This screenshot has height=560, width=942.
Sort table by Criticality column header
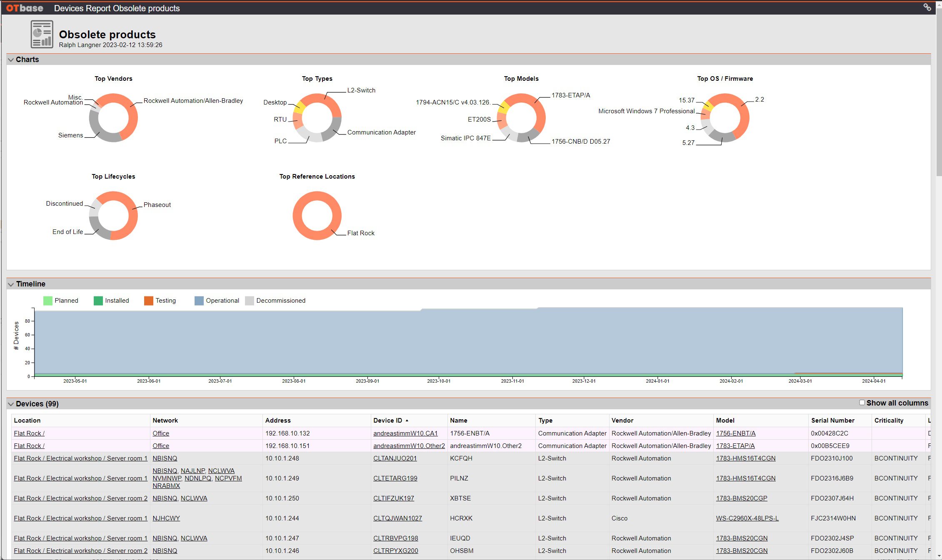[x=888, y=421]
